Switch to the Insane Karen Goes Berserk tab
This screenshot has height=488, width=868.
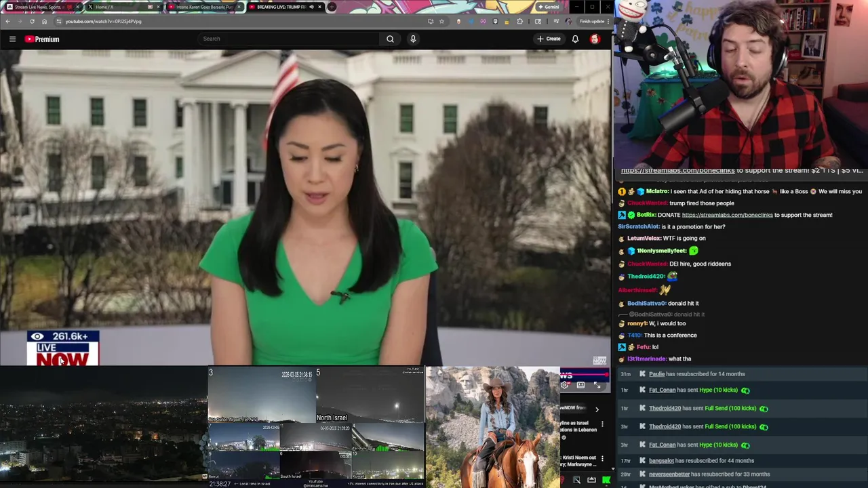point(204,7)
